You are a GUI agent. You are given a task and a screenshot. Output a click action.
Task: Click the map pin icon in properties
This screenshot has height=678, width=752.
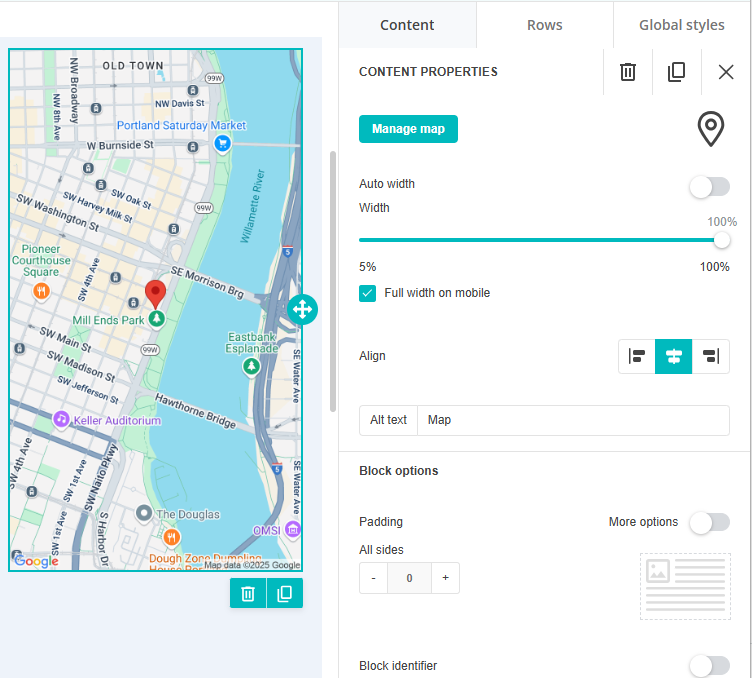click(710, 129)
